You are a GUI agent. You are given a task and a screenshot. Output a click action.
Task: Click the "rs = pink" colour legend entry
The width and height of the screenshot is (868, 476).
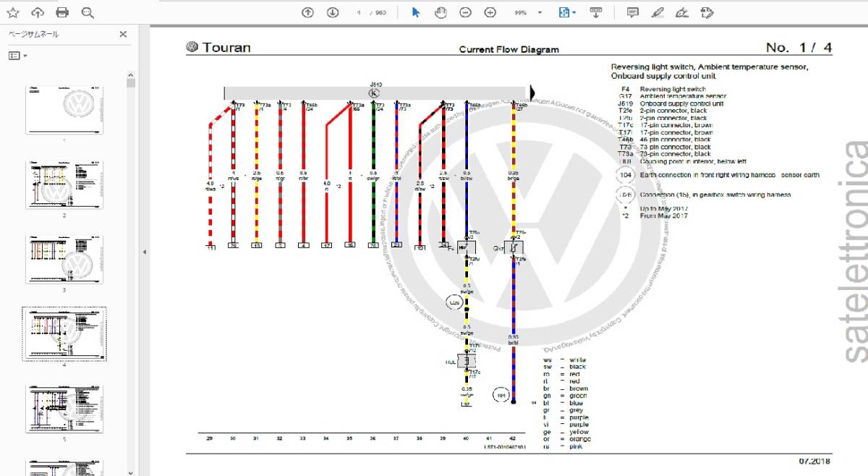[563, 446]
